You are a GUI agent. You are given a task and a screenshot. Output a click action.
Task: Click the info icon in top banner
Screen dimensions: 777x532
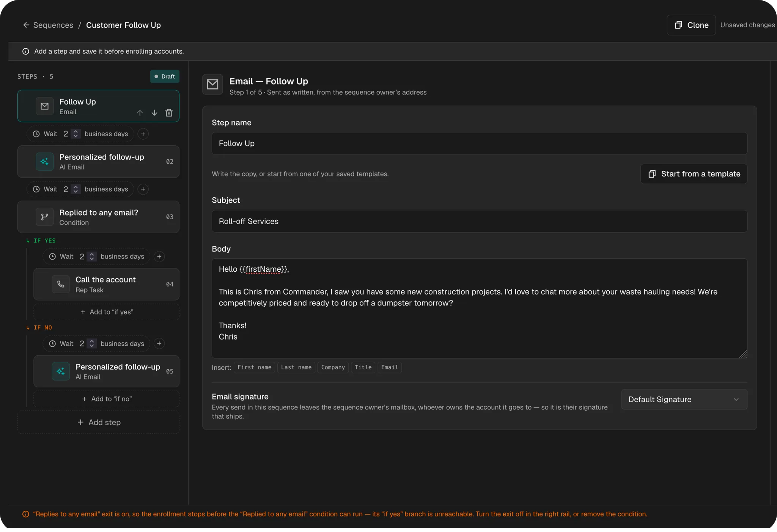click(x=26, y=52)
